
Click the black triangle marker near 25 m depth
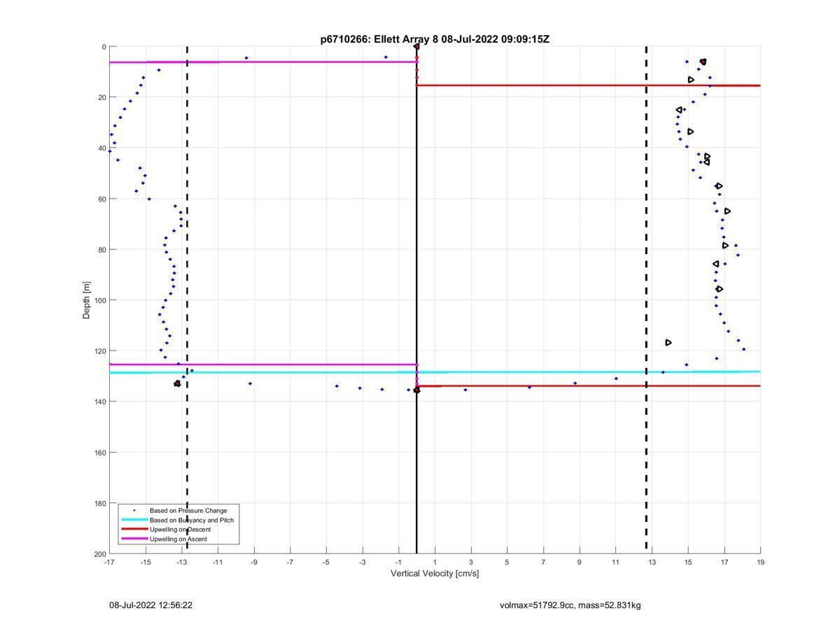click(679, 110)
